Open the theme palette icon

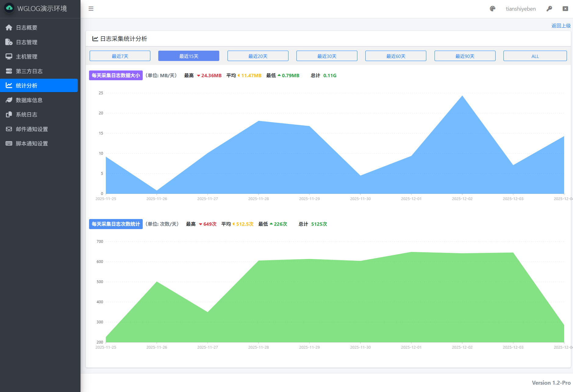point(492,9)
